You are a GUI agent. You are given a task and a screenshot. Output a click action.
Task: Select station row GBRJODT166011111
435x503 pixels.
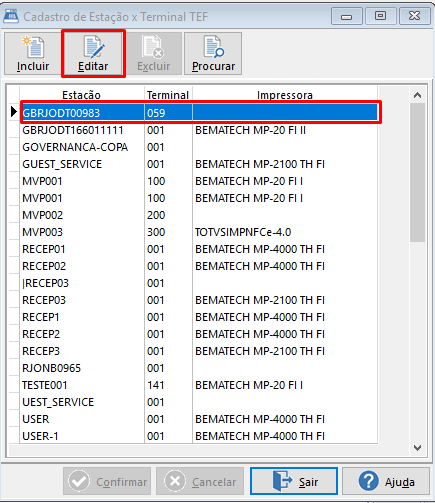199,130
